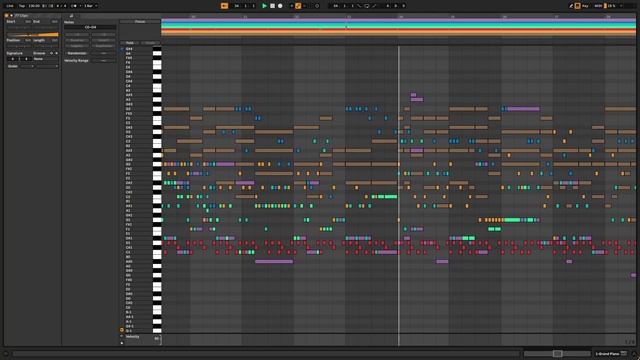The image size is (640, 360).
Task: Select the tempo field 130.00
Action: (x=34, y=6)
